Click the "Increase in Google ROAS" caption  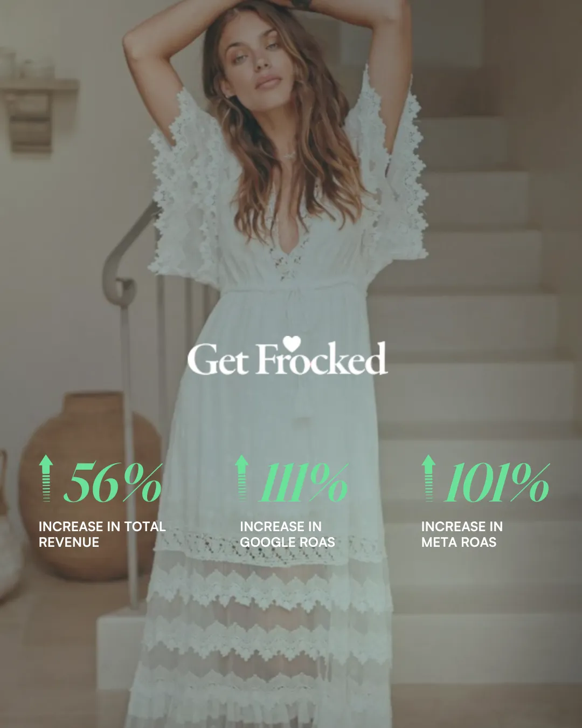pos(287,534)
